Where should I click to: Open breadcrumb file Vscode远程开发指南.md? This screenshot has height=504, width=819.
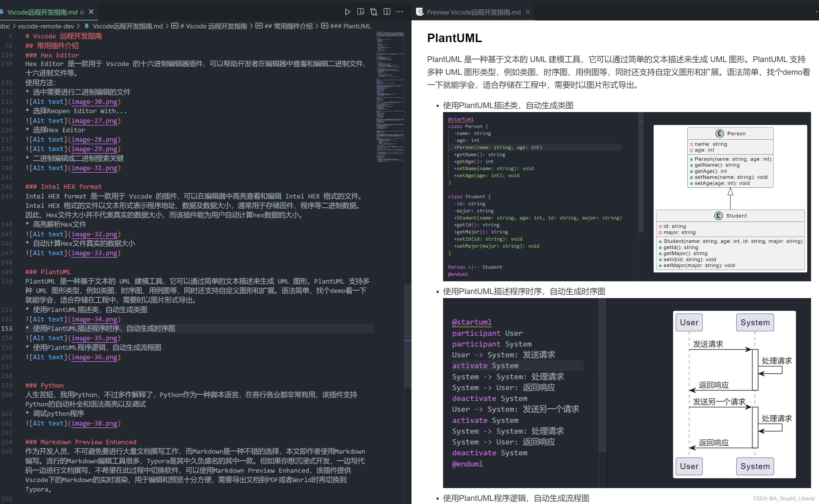click(x=128, y=26)
